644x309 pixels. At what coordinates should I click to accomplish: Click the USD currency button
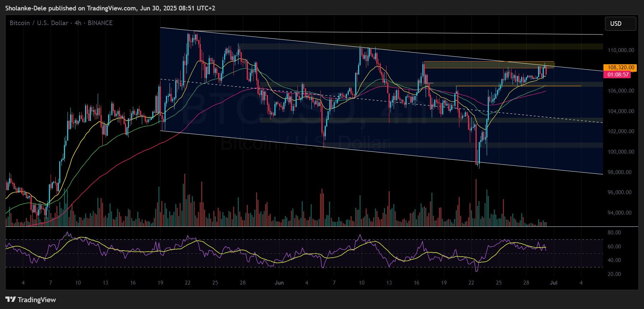[x=620, y=24]
